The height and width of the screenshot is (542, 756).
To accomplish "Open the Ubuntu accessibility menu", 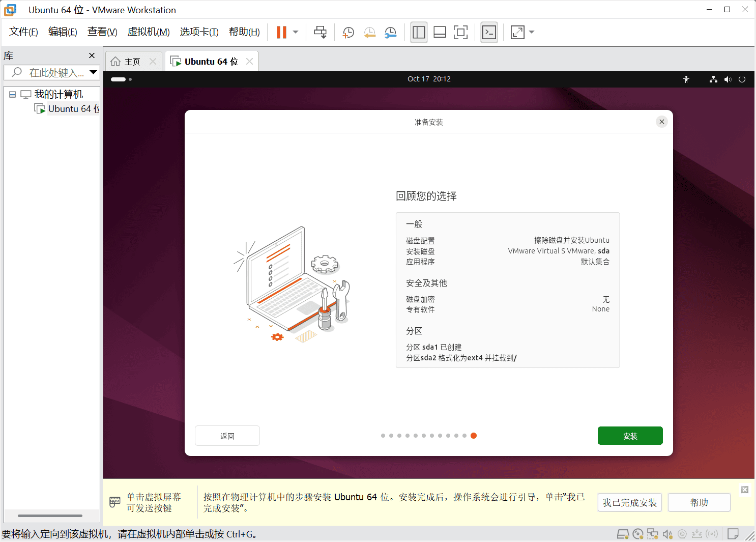I will 686,79.
